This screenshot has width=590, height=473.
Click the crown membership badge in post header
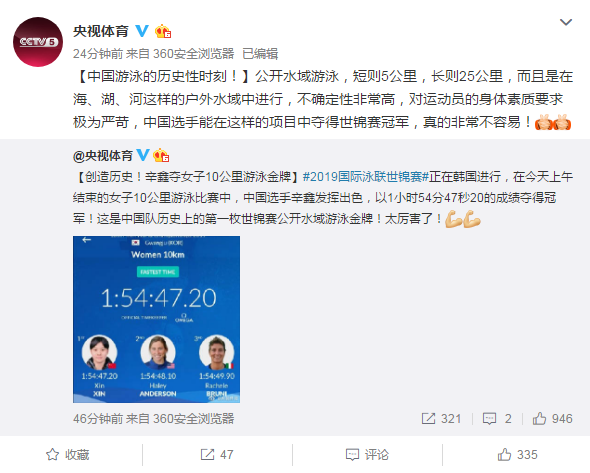coord(163,31)
